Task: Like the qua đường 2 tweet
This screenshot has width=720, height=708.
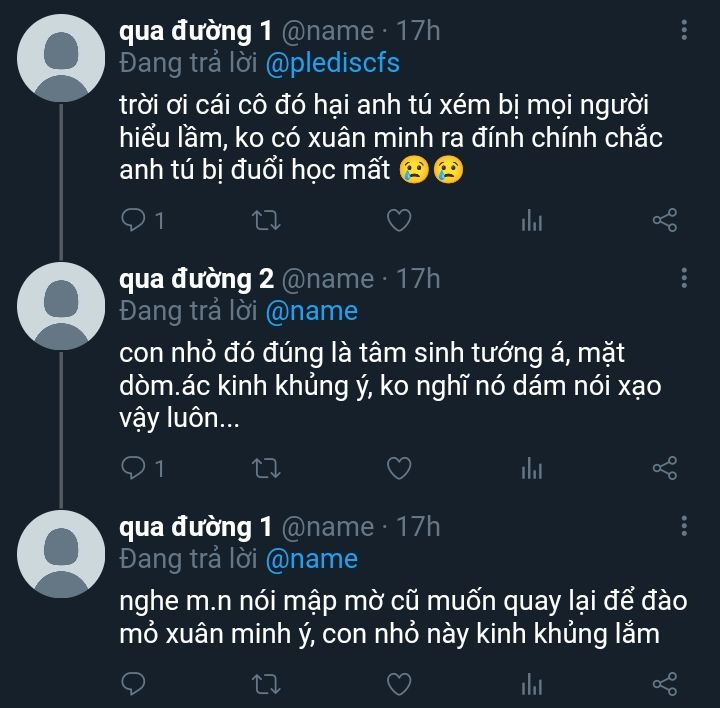Action: pyautogui.click(x=399, y=467)
